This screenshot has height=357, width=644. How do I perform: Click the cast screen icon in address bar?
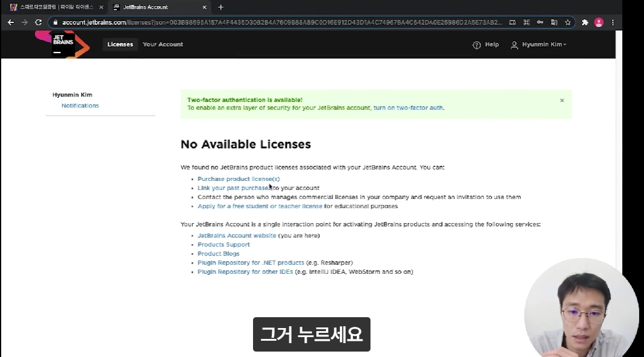(x=513, y=23)
